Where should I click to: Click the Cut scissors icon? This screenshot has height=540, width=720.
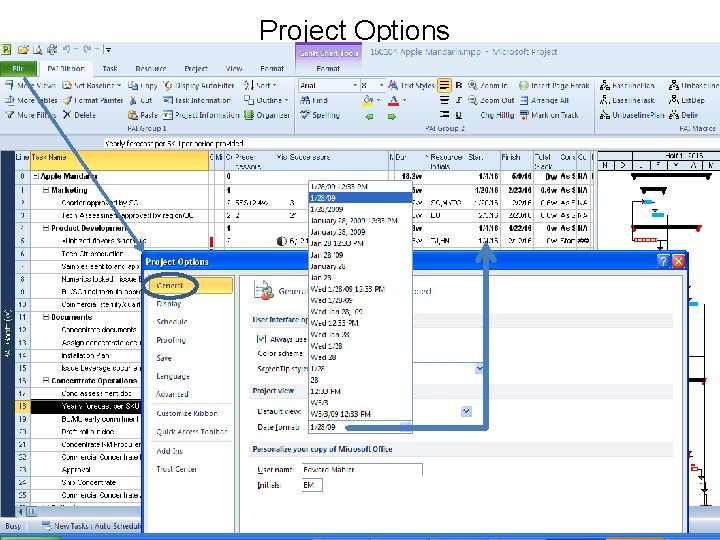pos(133,100)
